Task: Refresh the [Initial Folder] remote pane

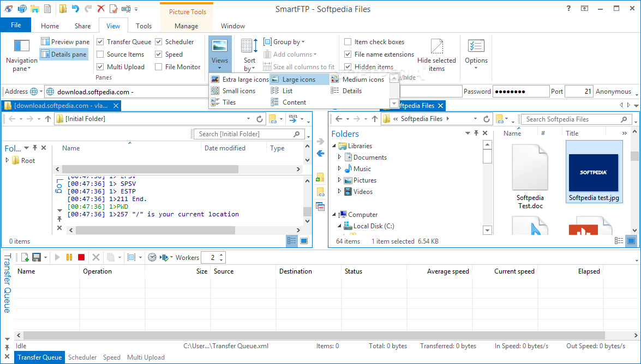Action: [x=260, y=119]
